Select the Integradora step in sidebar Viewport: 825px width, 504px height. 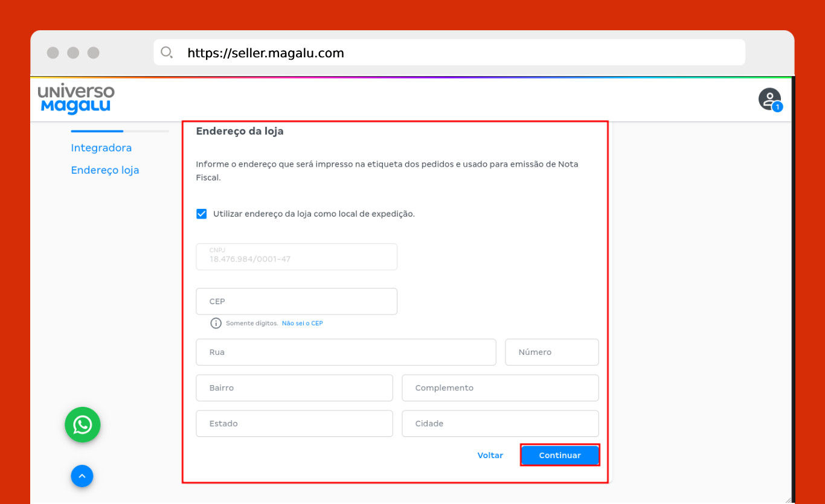click(101, 148)
